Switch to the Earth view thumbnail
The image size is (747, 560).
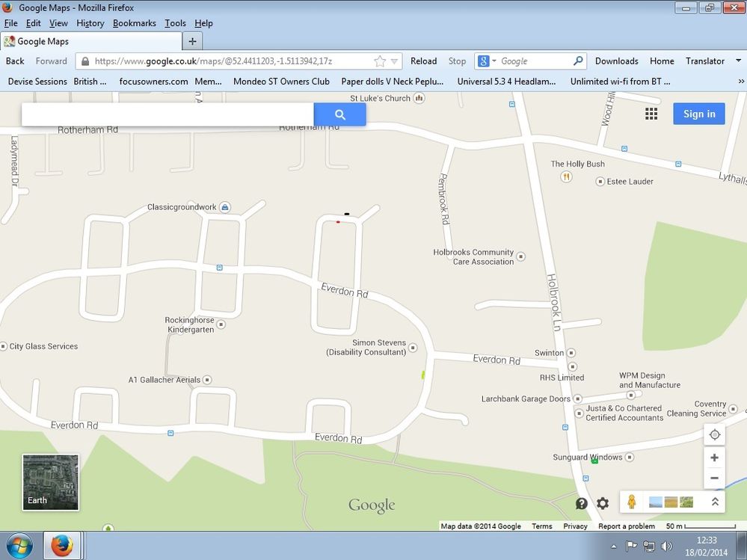click(x=51, y=482)
